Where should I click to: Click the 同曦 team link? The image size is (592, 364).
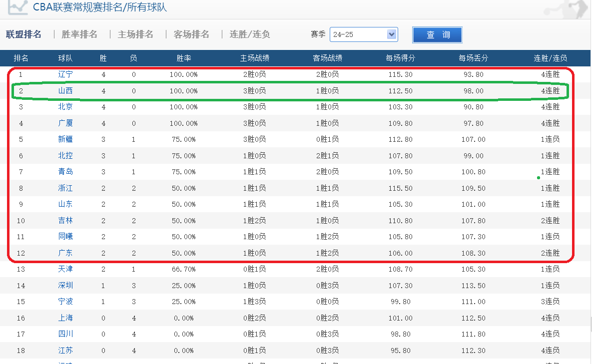point(65,237)
